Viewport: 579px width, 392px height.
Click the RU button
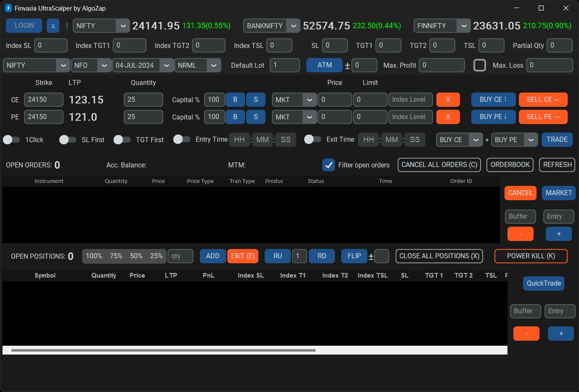(278, 256)
